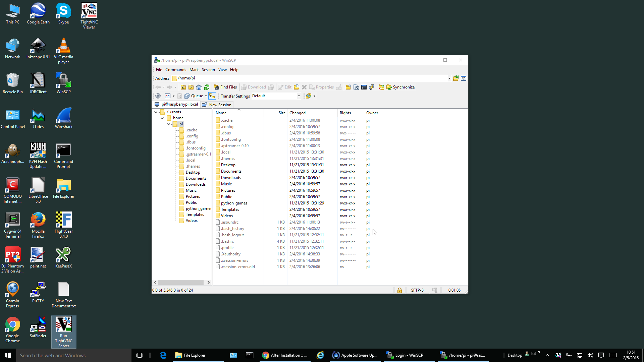Select python_games folder in file list

point(234,203)
